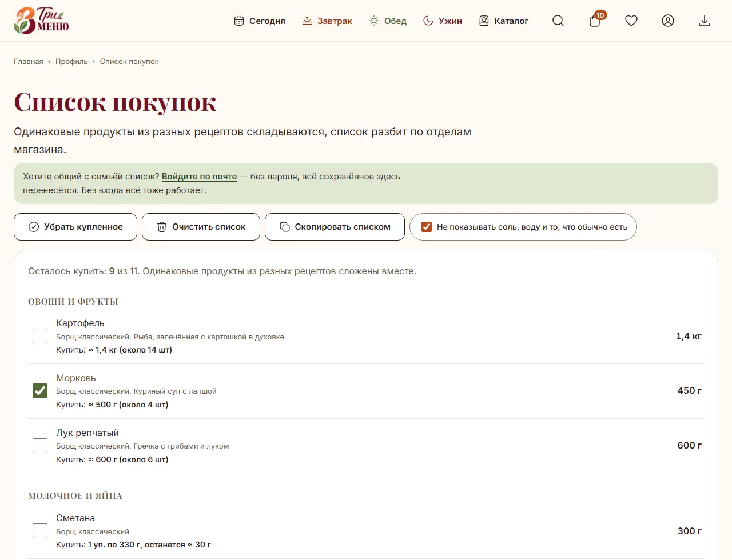The image size is (732, 560).
Task: Click Скопировать списком button
Action: (x=335, y=227)
